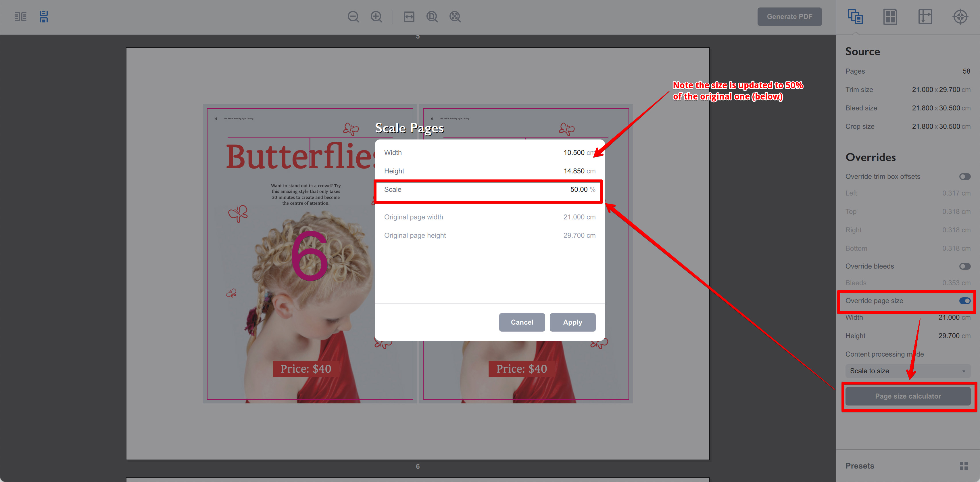The image size is (980, 482).
Task: Click the fit-page zoom icon
Action: [x=432, y=17]
